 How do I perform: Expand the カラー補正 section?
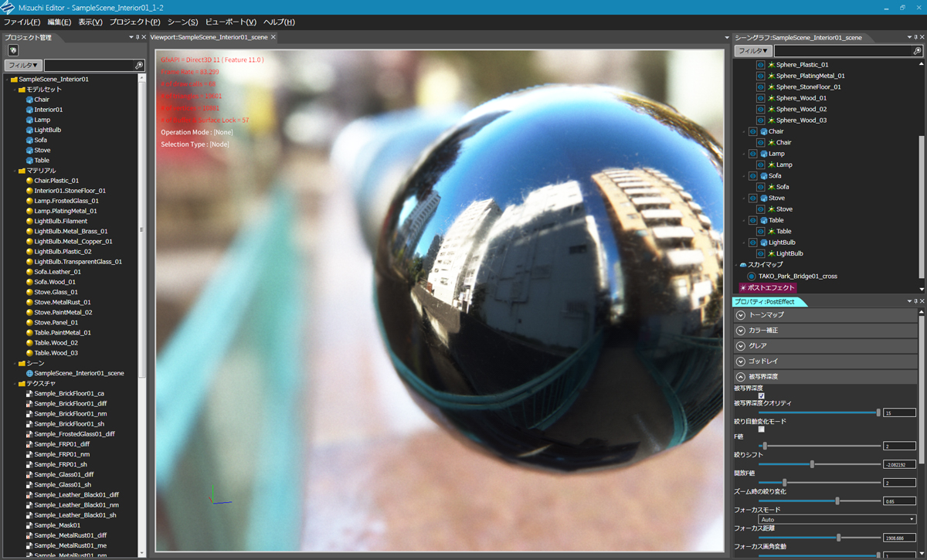click(741, 331)
